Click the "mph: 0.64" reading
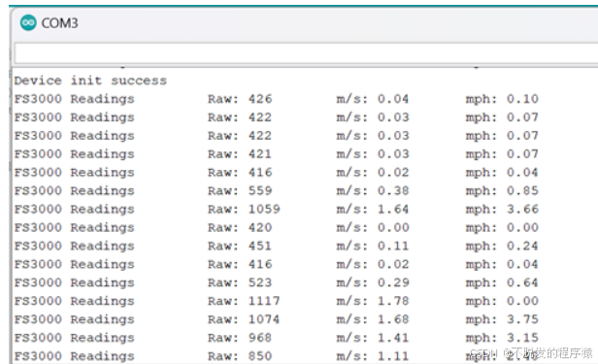 502,282
